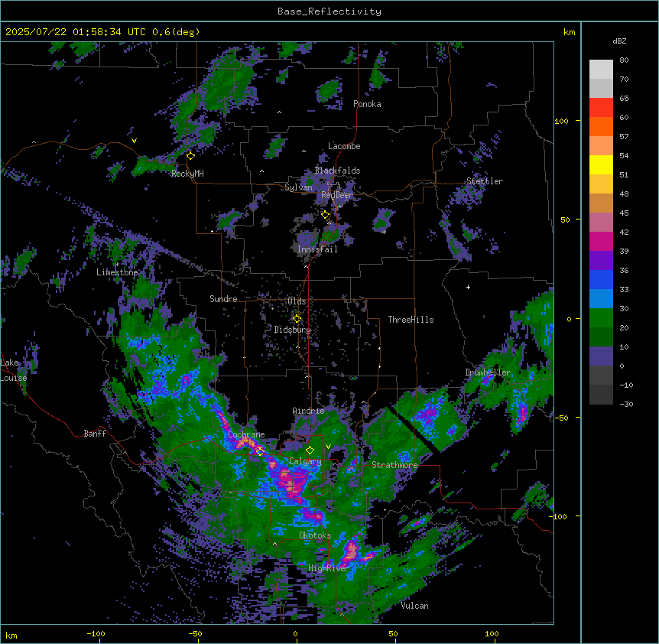Click the Calgary city label
659x644 pixels.
tap(305, 461)
